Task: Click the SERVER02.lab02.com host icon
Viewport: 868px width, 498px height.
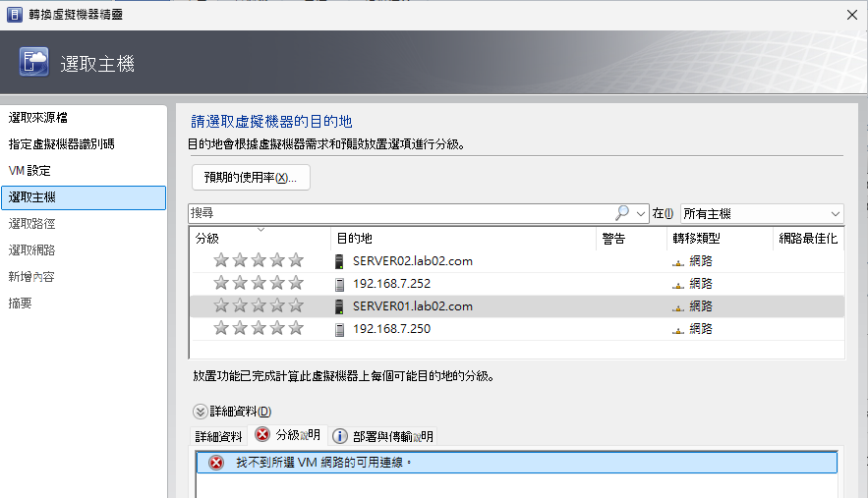Action: [340, 261]
